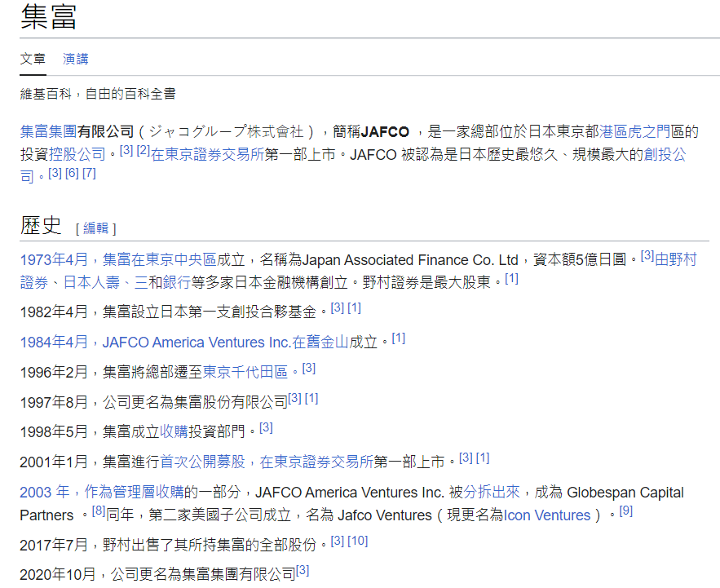Open the 2003 年，作為管理層收購 link
Viewport: 720px width, 588px height.
pyautogui.click(x=102, y=492)
